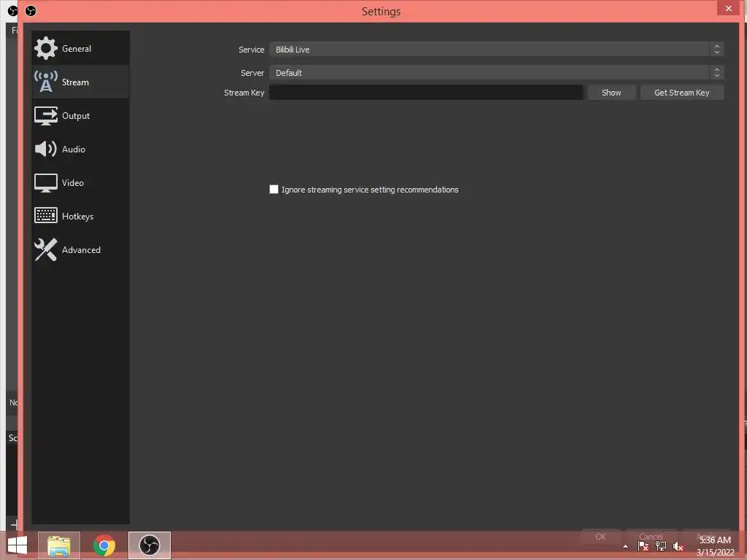Launch File Explorer from the taskbar

[59, 545]
